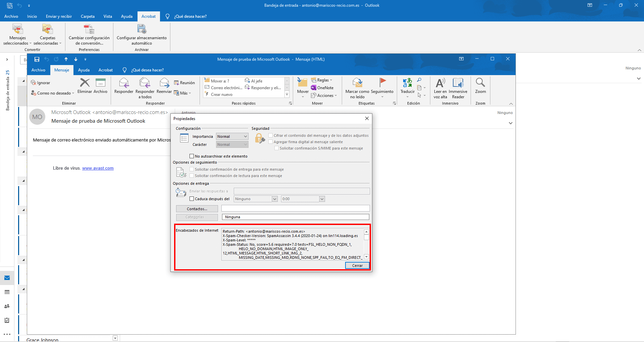Go to previous item with up arrow

pos(66,59)
